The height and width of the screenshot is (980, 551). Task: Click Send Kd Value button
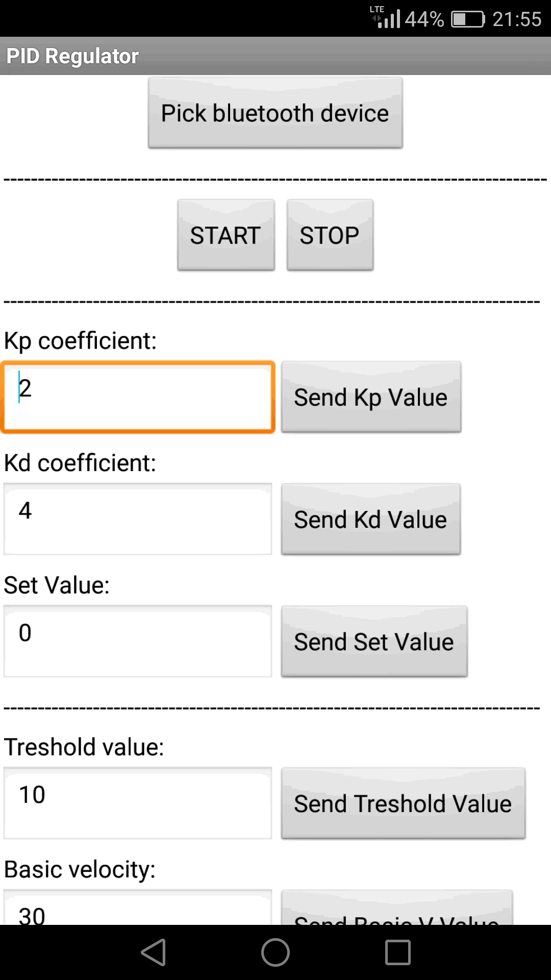(x=371, y=519)
